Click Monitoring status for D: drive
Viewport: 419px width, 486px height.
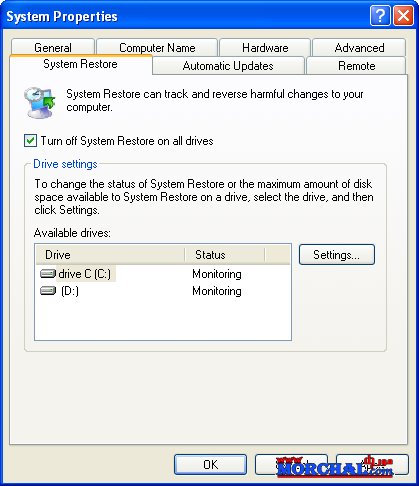click(x=217, y=291)
